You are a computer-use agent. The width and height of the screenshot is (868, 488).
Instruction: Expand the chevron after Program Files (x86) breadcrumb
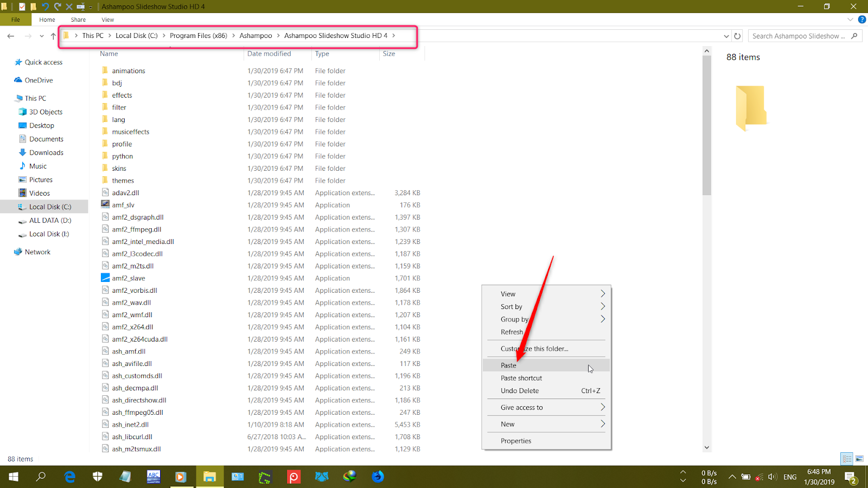pos(234,36)
